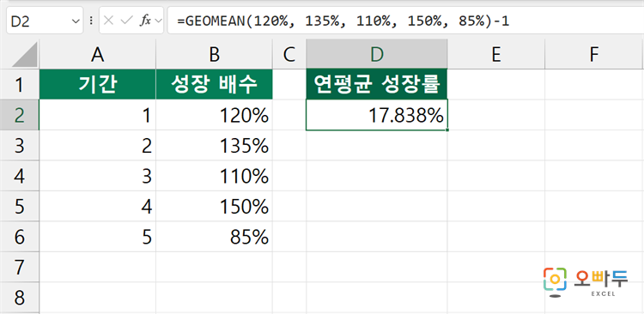Select column A header
Image resolution: width=644 pixels, height=314 pixels.
click(97, 55)
